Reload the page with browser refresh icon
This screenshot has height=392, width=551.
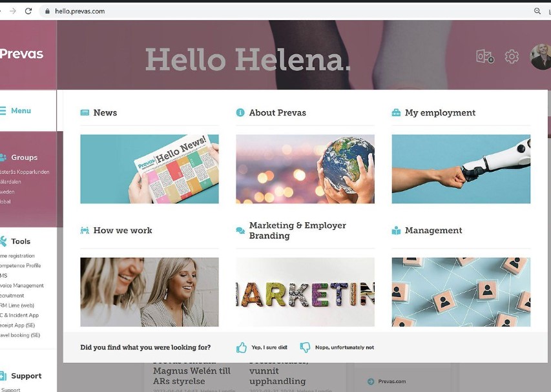tap(28, 11)
